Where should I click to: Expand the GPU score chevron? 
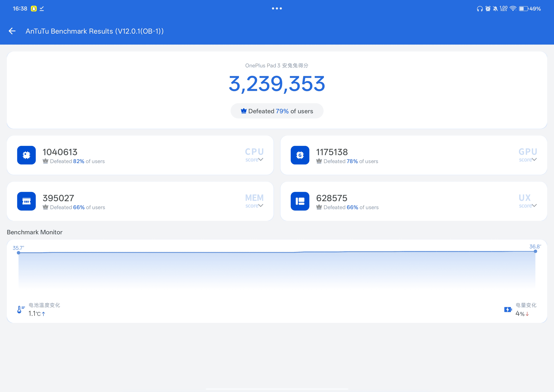[x=534, y=160]
